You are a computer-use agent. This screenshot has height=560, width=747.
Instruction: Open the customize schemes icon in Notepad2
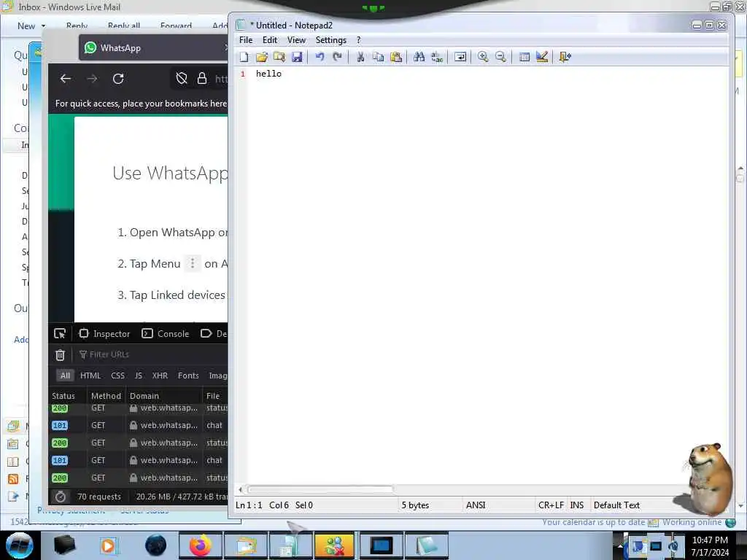click(542, 57)
